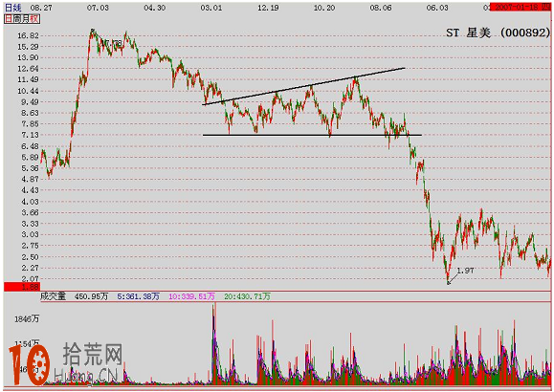Click the 16.82 price axis label
The height and width of the screenshot is (392, 554).
coord(28,35)
